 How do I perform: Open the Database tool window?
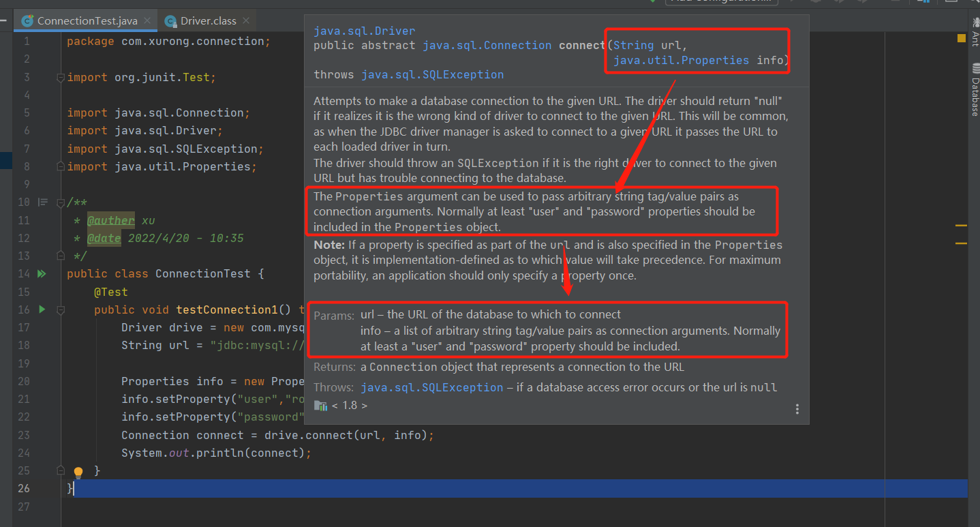point(975,90)
